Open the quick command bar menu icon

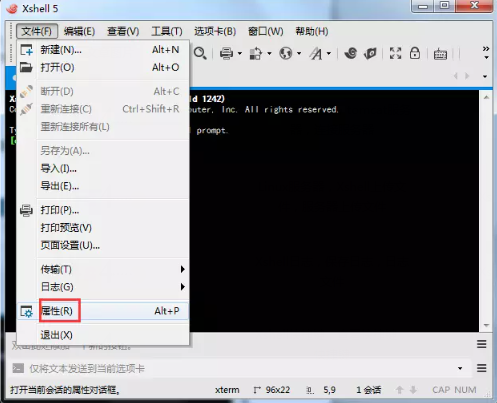tap(482, 344)
